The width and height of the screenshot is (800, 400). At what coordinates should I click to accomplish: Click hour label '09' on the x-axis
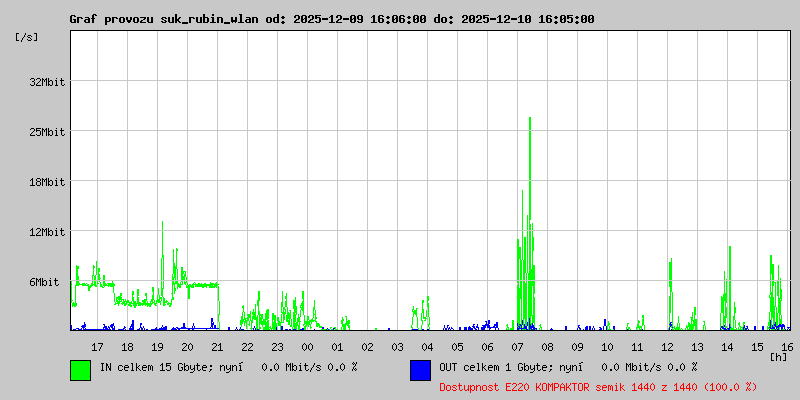click(x=577, y=347)
